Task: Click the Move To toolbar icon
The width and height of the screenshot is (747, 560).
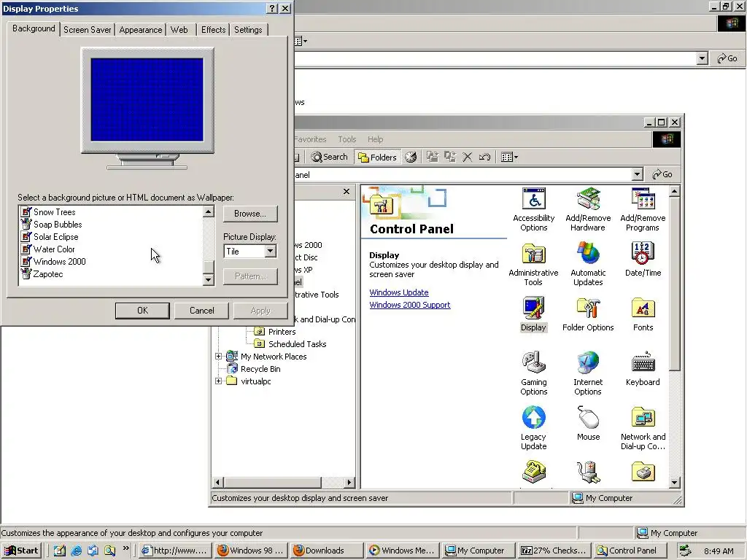Action: 432,157
